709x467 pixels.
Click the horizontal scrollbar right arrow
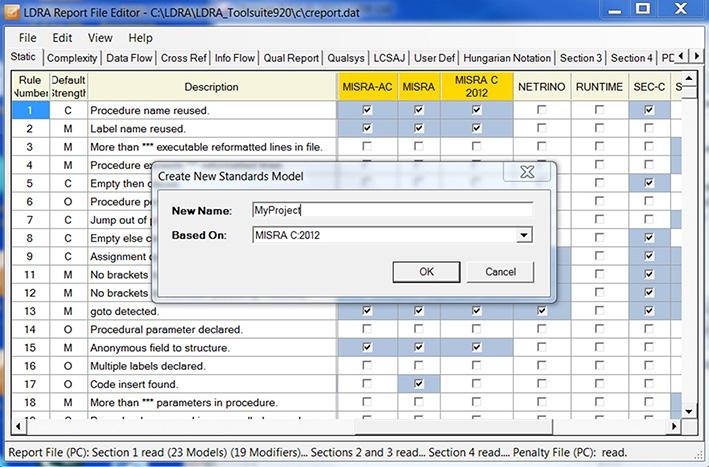tap(674, 426)
